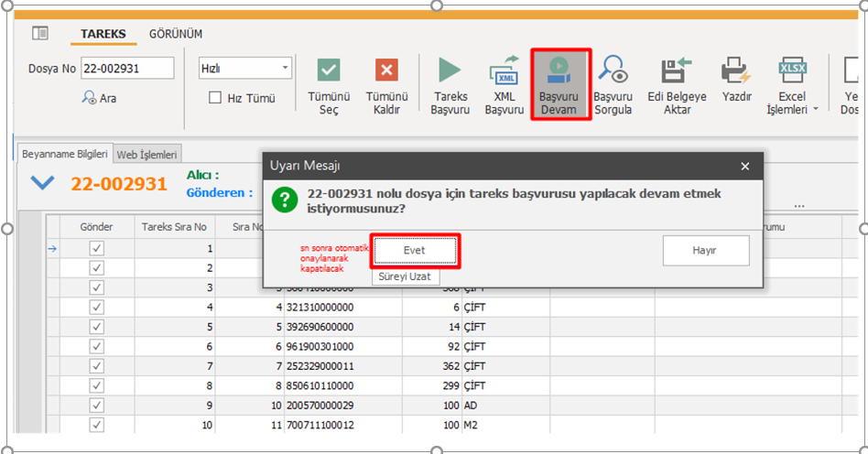Click the Tareks Sıra No column header
The height and width of the screenshot is (454, 868).
174,227
